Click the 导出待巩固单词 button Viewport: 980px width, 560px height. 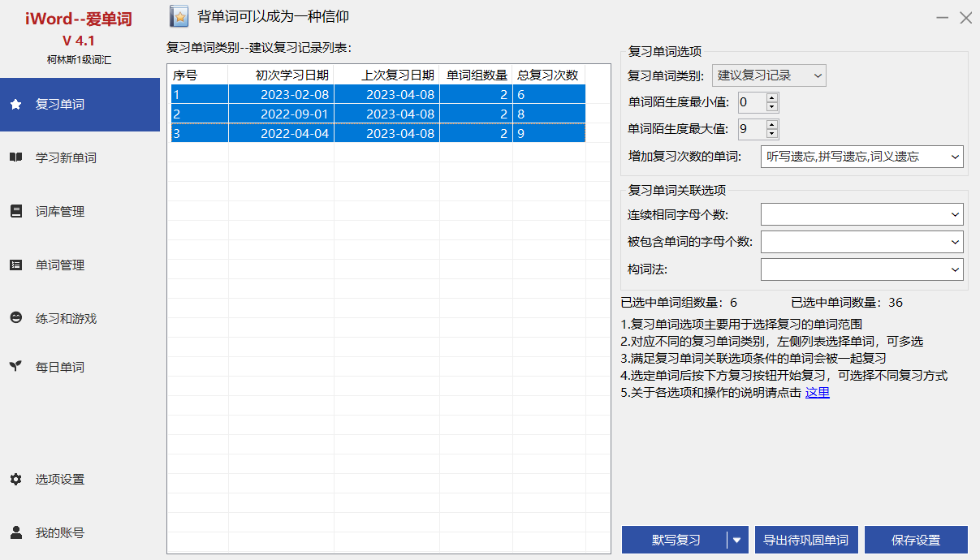coord(806,541)
